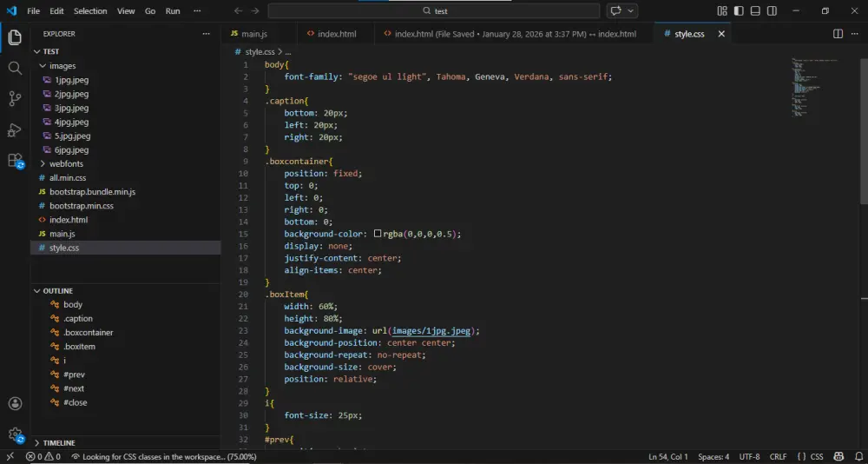The image size is (868, 464).
Task: Open editor more actions ellipsis
Action: coord(855,34)
